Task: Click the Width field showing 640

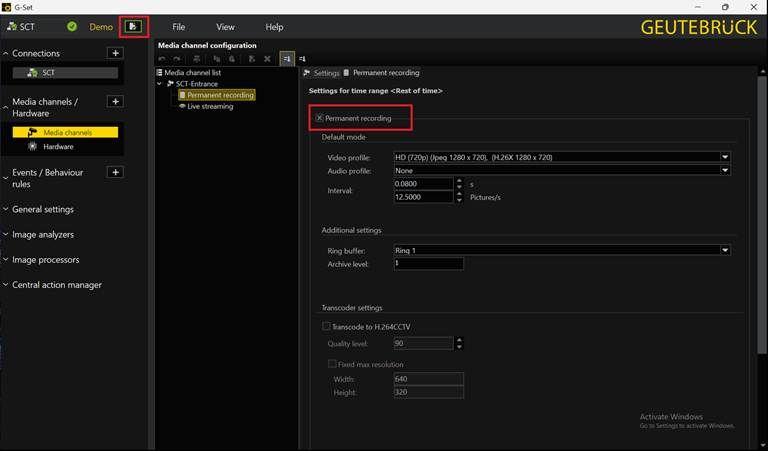Action: (x=429, y=379)
